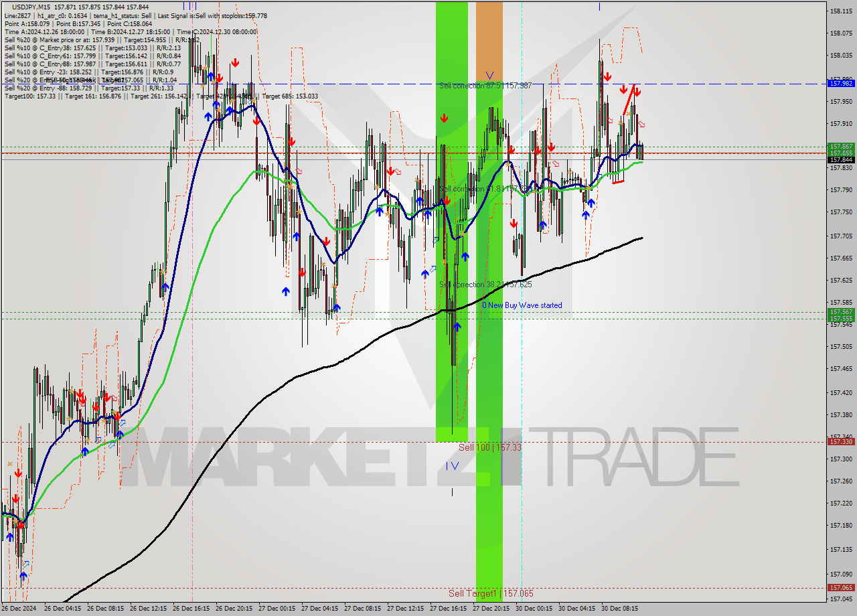Click the 'Target100: 157.33' targets line
The width and height of the screenshot is (857, 616).
pos(161,96)
